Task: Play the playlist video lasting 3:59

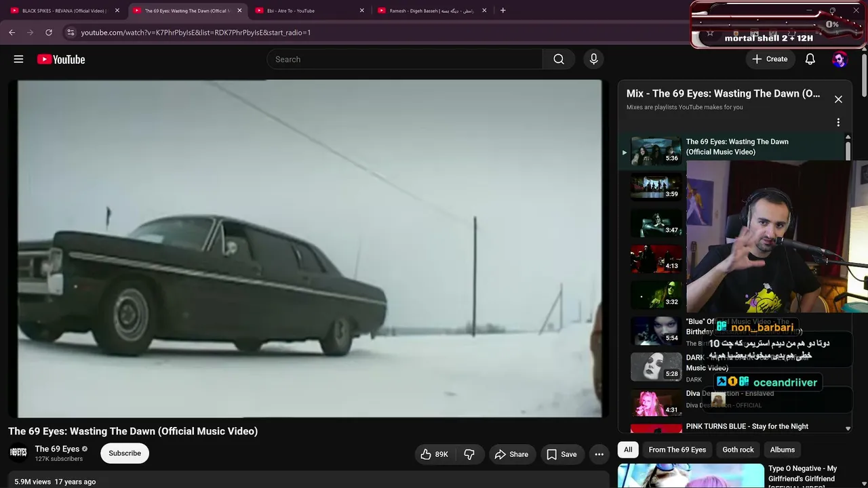Action: [x=656, y=187]
